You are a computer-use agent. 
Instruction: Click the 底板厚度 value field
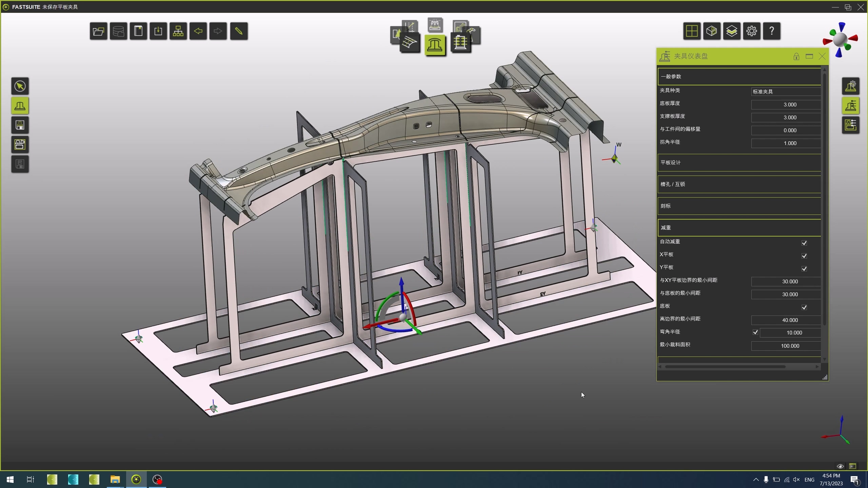[x=786, y=105]
